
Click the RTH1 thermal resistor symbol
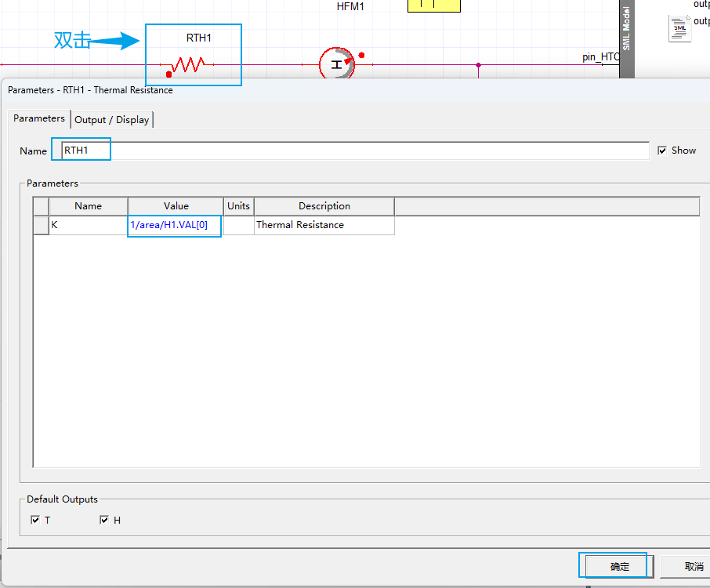(188, 65)
